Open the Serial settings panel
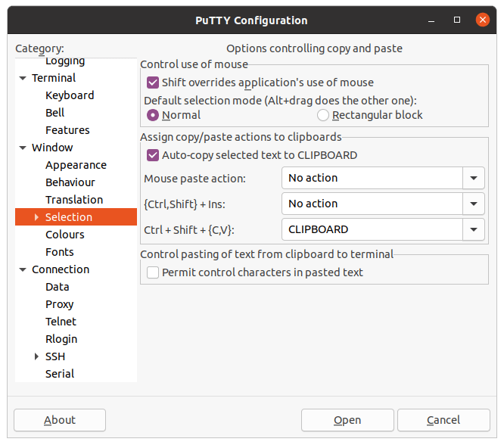Image resolution: width=504 pixels, height=445 pixels. point(60,374)
